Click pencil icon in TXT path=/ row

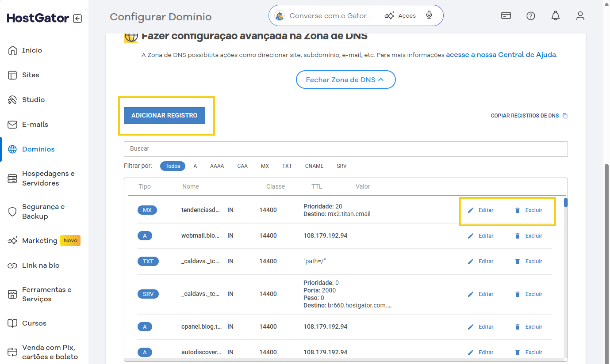(x=471, y=262)
